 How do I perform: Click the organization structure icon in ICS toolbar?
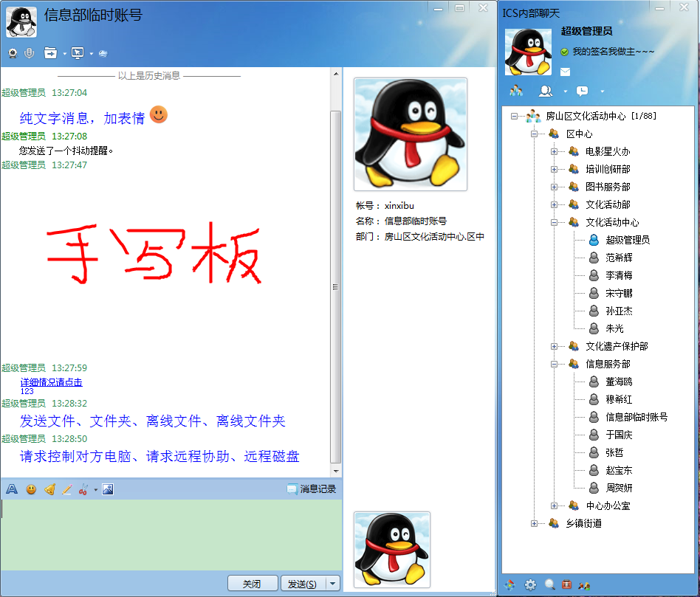point(517,92)
